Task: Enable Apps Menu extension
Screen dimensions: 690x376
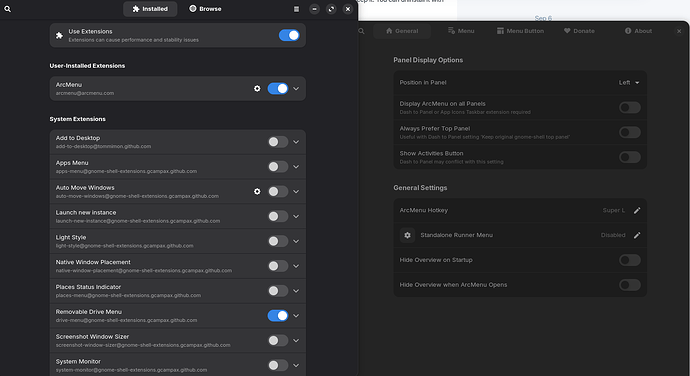Action: click(278, 166)
